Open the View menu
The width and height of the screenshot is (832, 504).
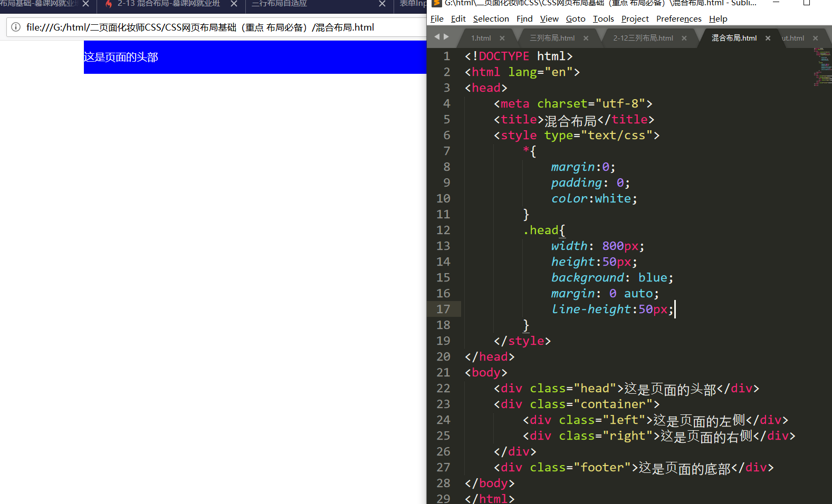549,19
